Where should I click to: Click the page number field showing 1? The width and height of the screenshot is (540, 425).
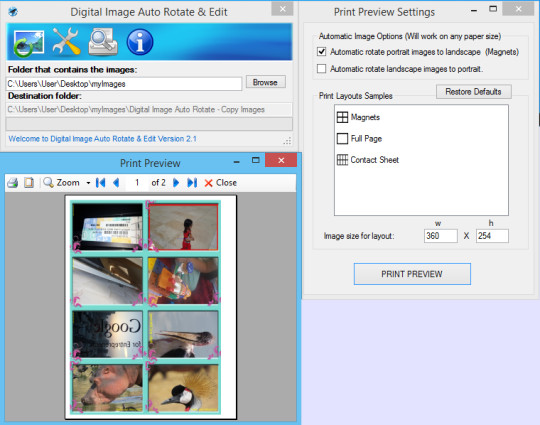click(x=137, y=183)
